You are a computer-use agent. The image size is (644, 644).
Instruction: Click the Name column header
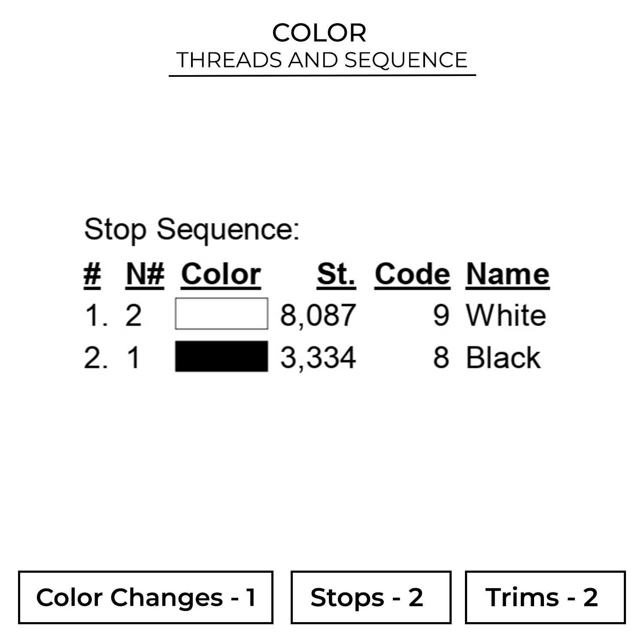[x=507, y=274]
